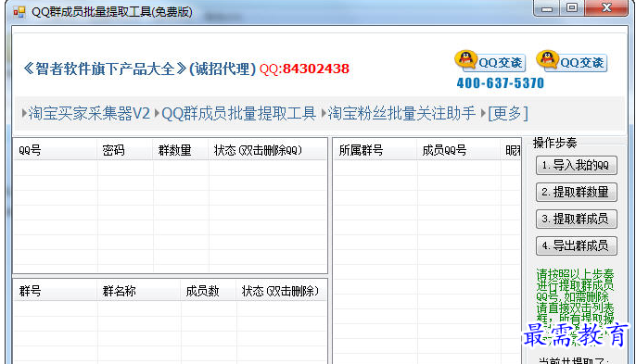Open the [更多] link
The width and height of the screenshot is (636, 364).
508,114
